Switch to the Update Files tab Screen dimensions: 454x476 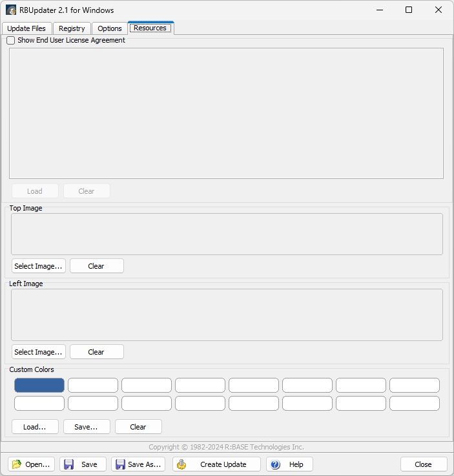(26, 28)
